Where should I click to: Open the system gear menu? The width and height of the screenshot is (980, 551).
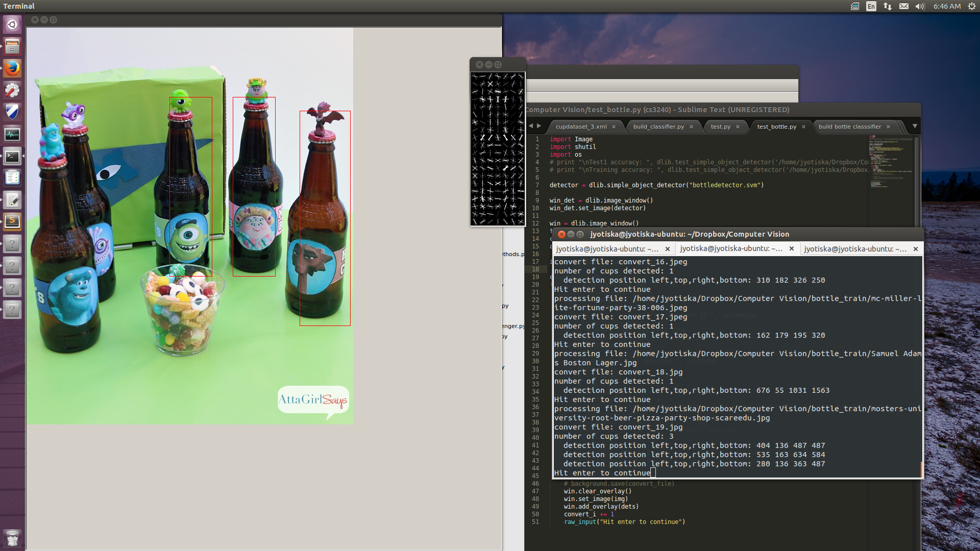coord(971,6)
